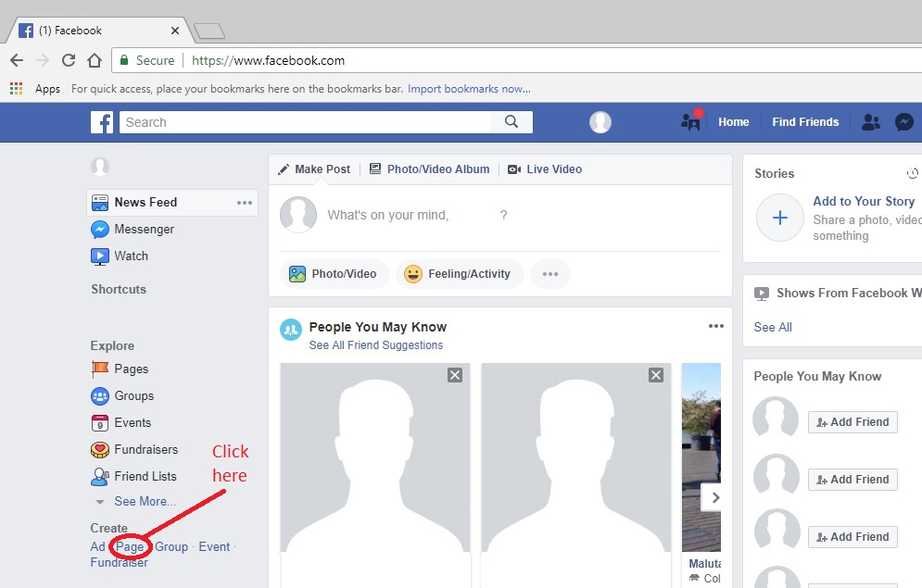Image resolution: width=922 pixels, height=588 pixels.
Task: Open the Apps grid in bookmarks bar
Action: click(x=17, y=89)
